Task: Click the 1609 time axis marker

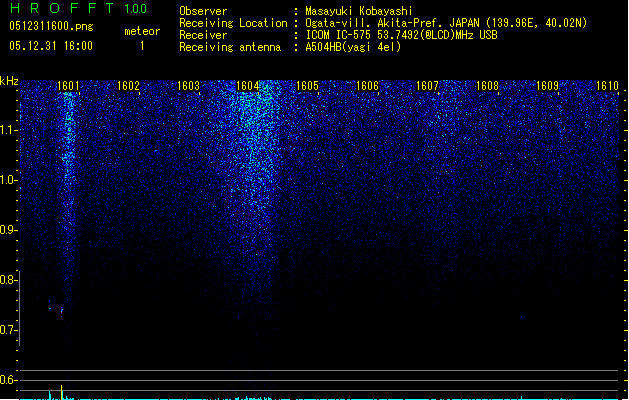Action: click(x=547, y=86)
